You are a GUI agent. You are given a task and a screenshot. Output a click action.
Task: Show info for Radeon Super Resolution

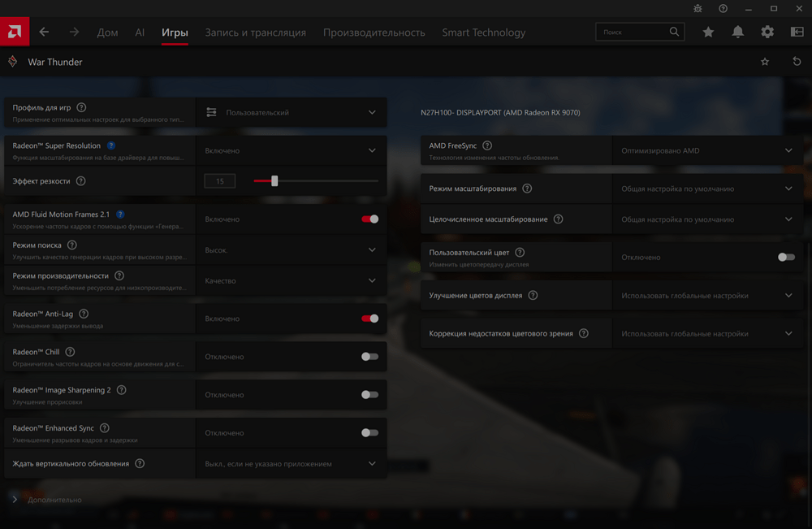110,145
